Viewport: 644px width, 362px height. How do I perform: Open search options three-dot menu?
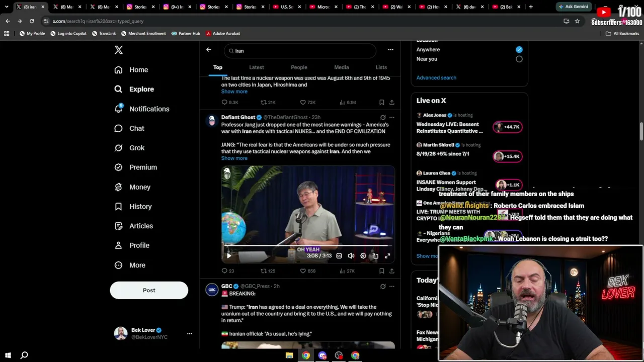point(390,50)
